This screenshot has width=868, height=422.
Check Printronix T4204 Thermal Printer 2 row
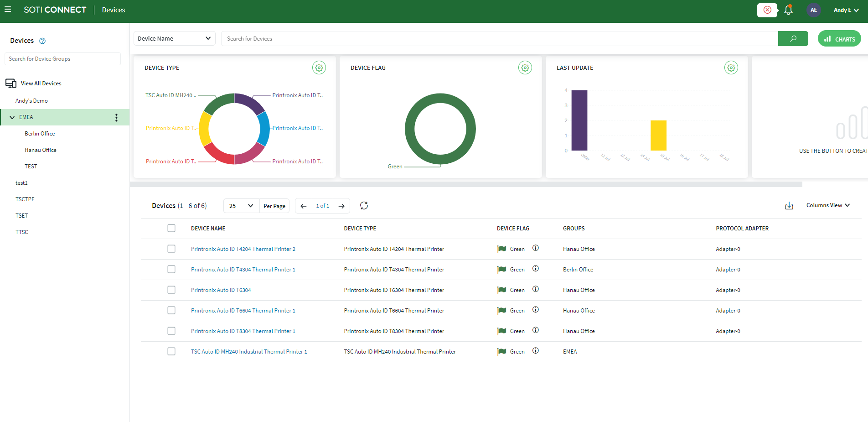coord(171,249)
